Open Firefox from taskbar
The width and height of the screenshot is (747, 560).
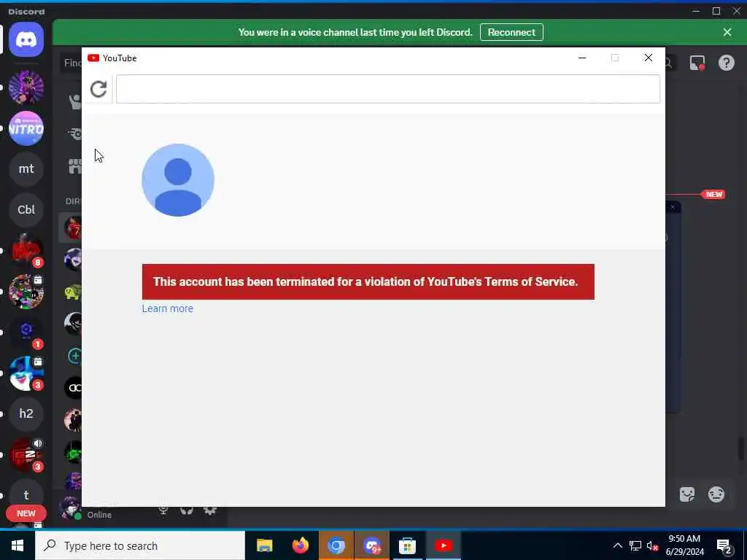pos(300,545)
